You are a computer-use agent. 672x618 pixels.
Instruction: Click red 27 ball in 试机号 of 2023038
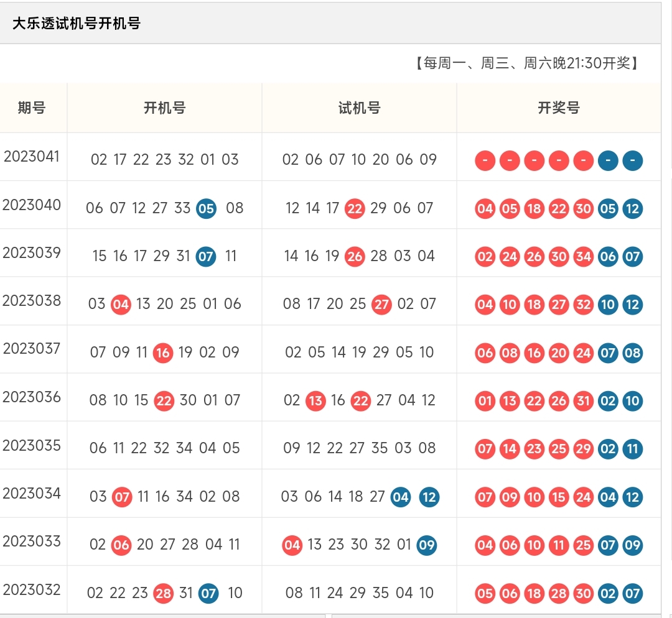point(381,305)
